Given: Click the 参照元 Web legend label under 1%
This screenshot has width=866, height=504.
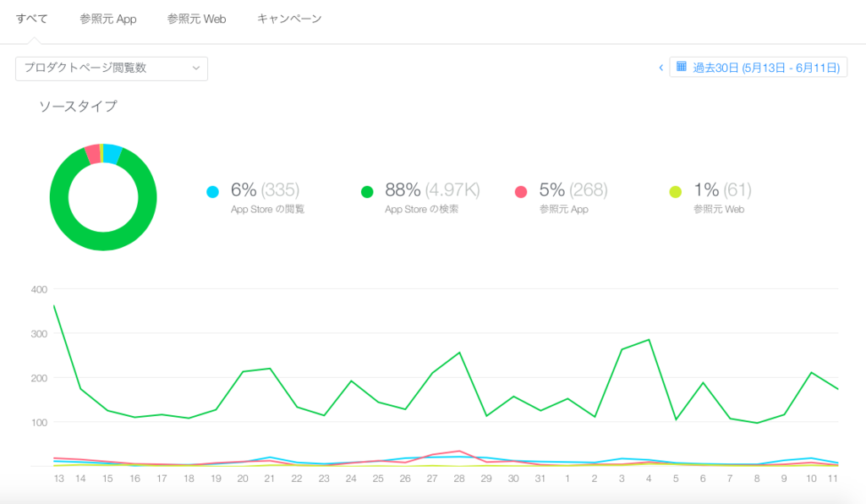Looking at the screenshot, I should coord(719,209).
